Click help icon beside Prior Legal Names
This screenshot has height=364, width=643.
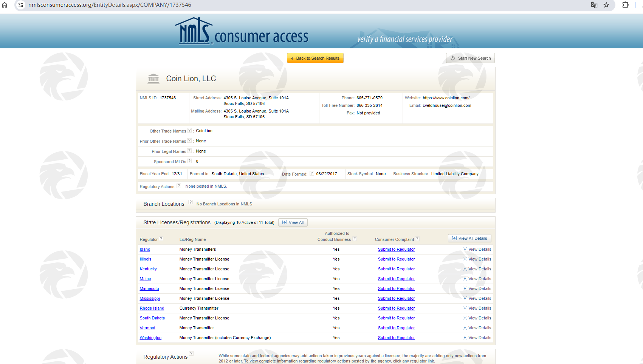pos(189,151)
